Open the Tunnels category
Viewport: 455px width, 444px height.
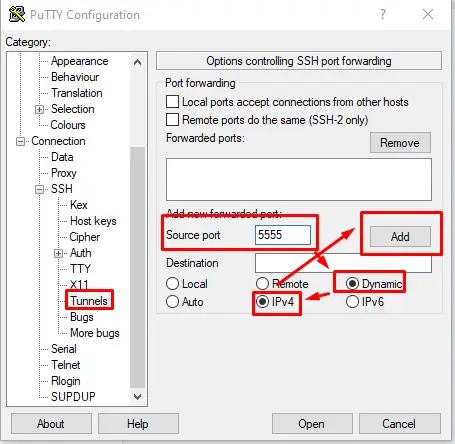tap(89, 301)
